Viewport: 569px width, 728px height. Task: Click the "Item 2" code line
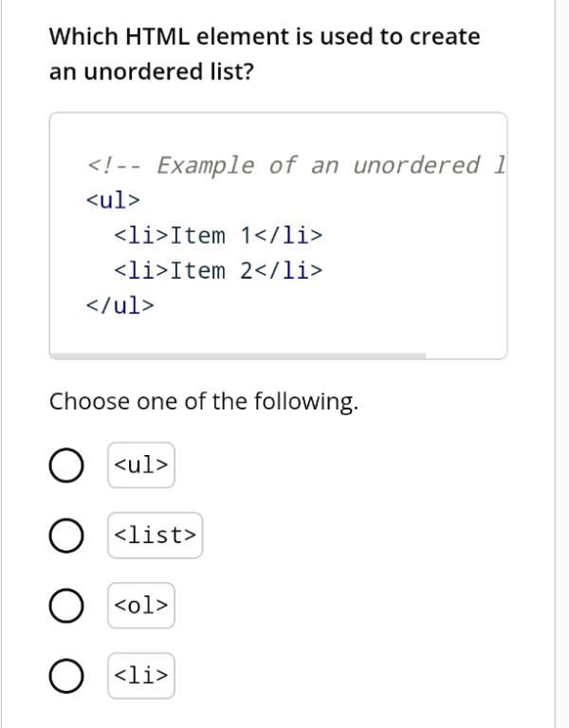pos(218,270)
